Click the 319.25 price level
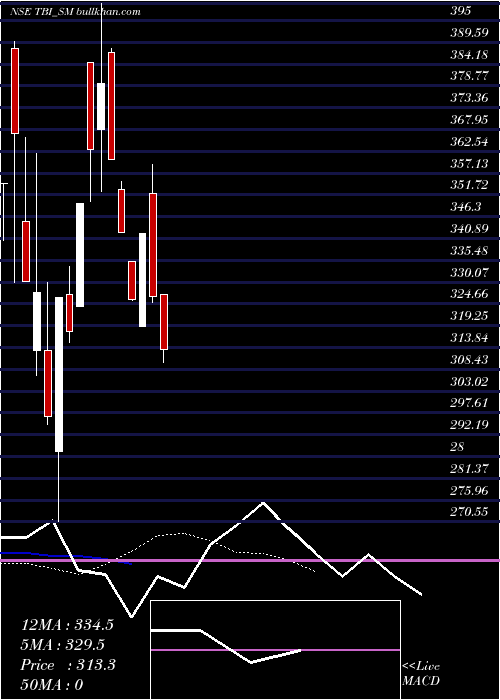This screenshot has height=700, width=500. (x=469, y=317)
